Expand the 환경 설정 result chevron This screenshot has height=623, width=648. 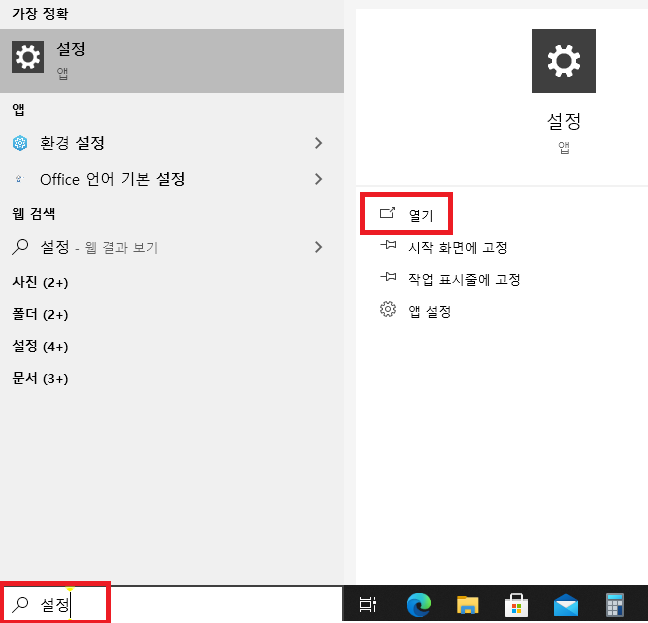point(318,143)
